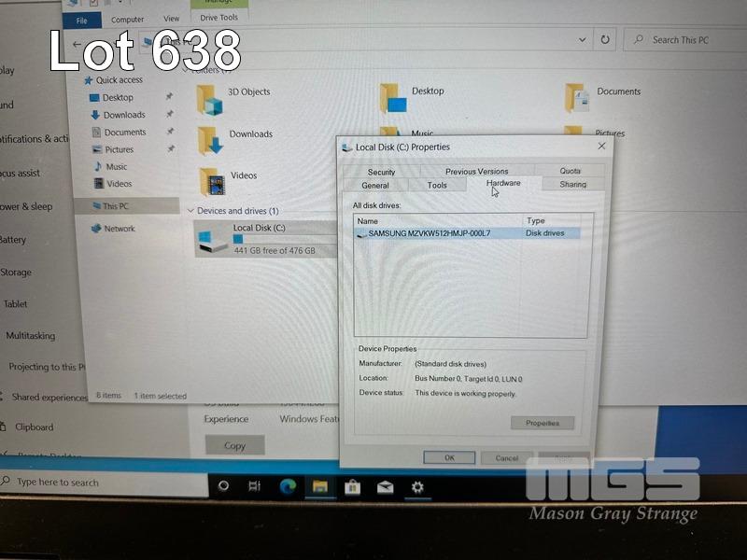The image size is (747, 560).
Task: Select the Local Disk (C:) drive icon
Action: tap(212, 242)
